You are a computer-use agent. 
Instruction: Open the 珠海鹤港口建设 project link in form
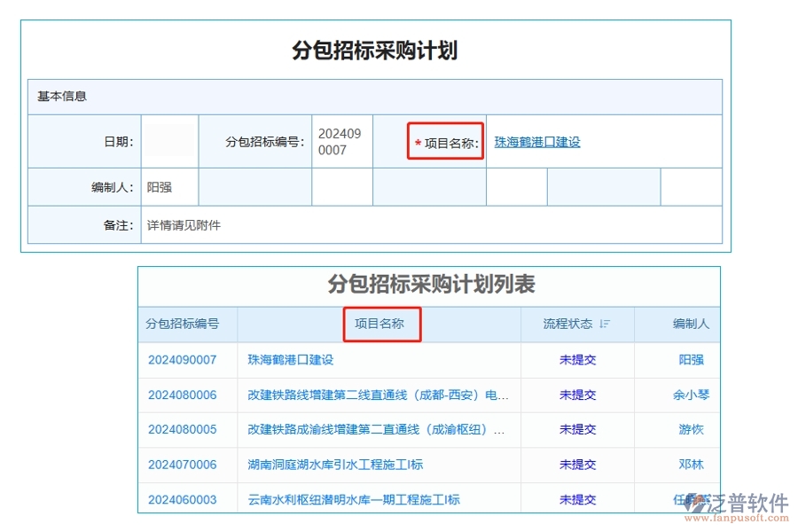(536, 140)
